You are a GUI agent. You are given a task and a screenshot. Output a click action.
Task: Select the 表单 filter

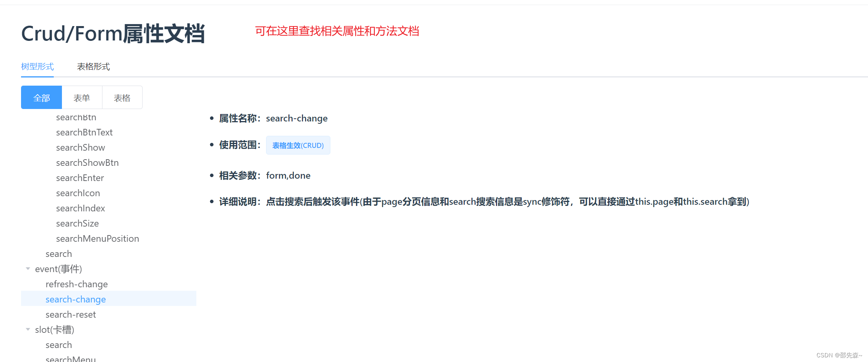[81, 97]
